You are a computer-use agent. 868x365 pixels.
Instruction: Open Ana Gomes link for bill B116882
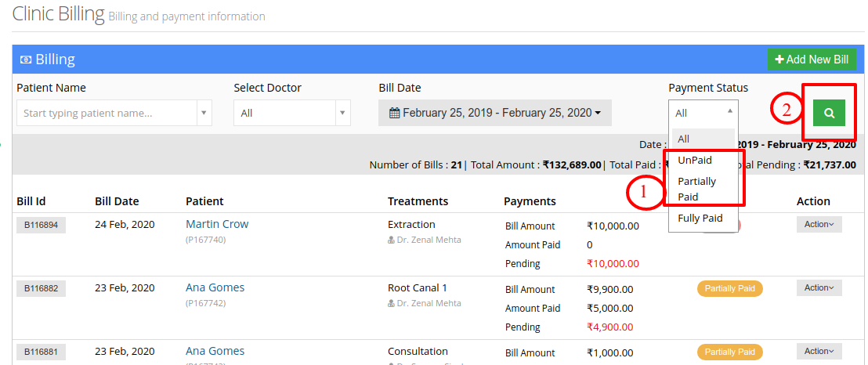coord(215,288)
